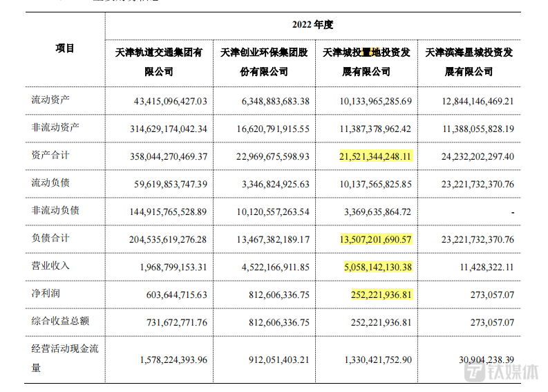
Task: Click value 314,629,174,042.34
Action: (169, 129)
